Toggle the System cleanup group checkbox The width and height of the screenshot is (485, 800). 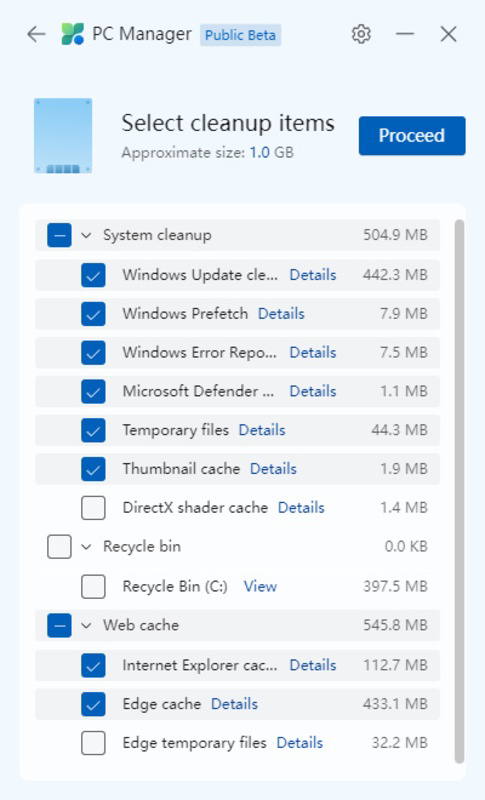[59, 235]
